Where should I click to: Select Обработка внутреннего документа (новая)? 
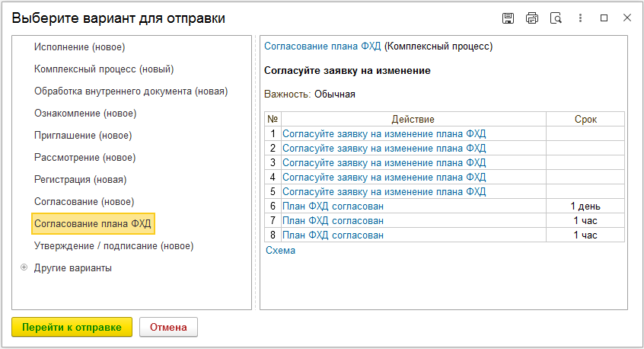131,91
